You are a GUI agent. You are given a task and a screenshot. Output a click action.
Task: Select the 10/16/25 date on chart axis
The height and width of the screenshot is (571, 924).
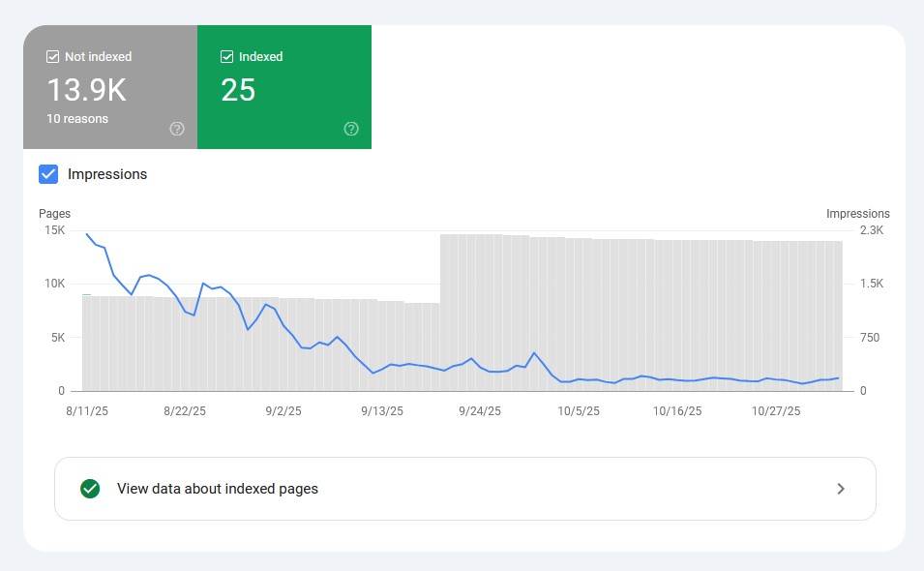[x=677, y=410]
